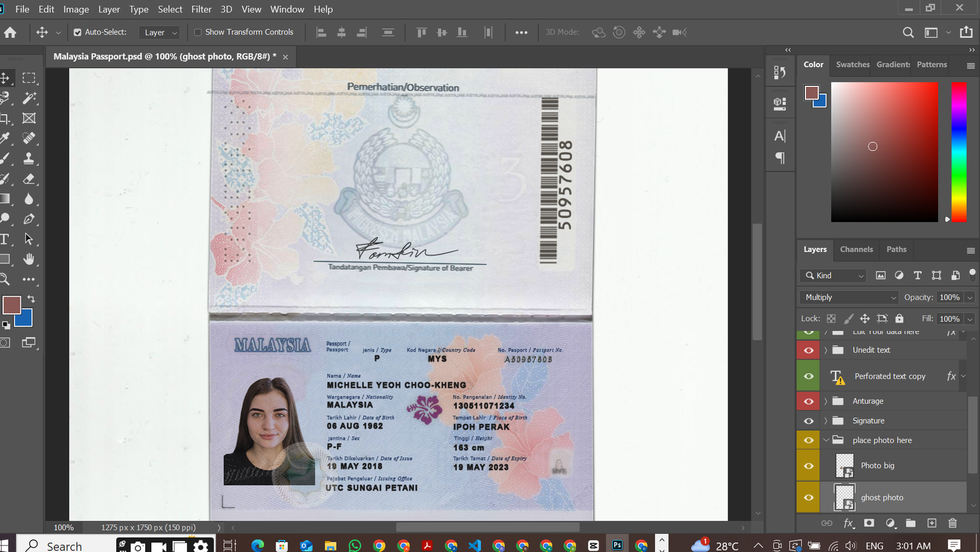This screenshot has width=980, height=552.
Task: Open the Kind filter dropdown
Action: (x=833, y=275)
